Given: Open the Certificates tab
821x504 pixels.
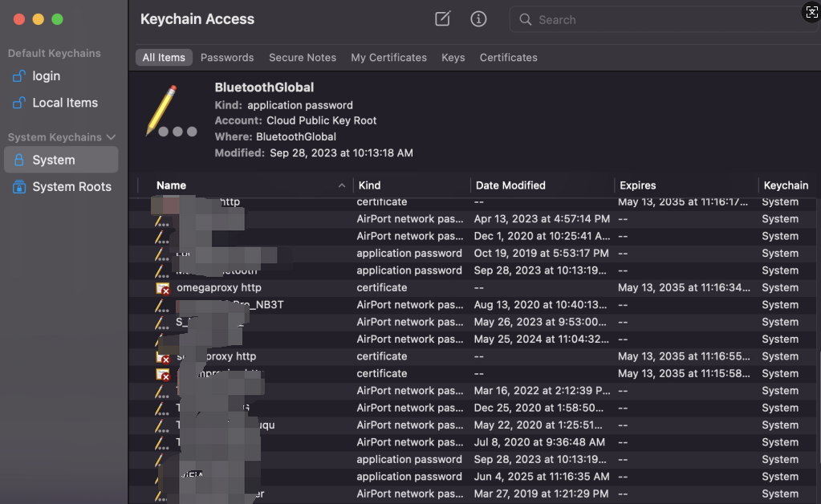Looking at the screenshot, I should 509,58.
